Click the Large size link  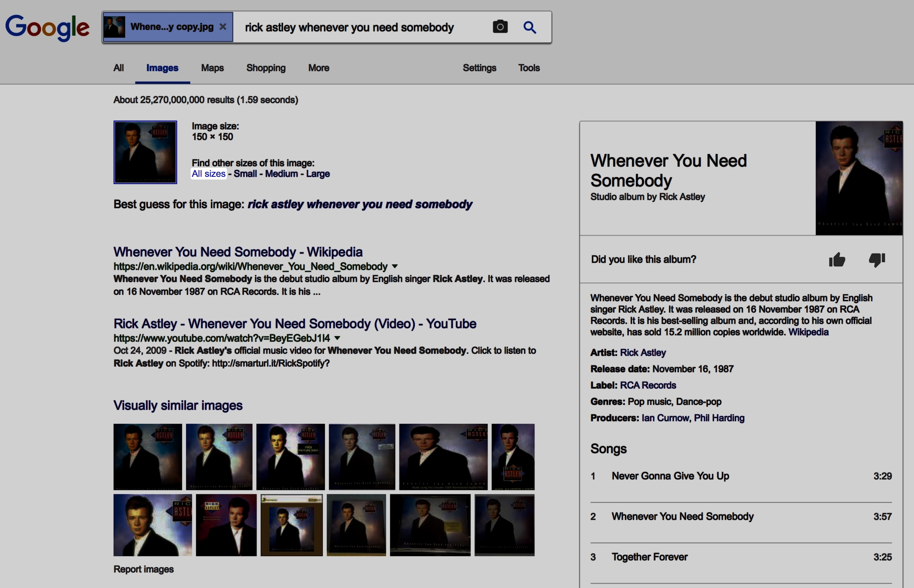(318, 174)
